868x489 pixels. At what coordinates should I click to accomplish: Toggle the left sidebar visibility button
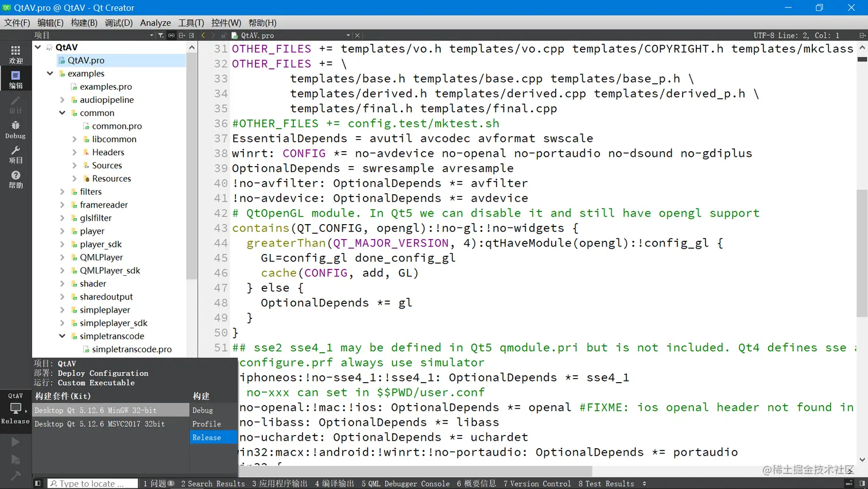click(x=38, y=483)
